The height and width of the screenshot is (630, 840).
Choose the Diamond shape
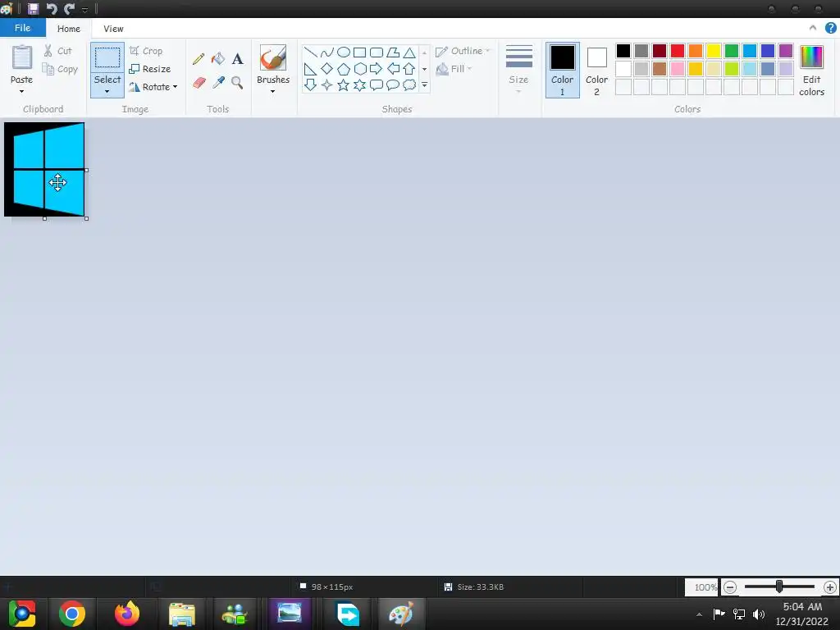click(326, 69)
